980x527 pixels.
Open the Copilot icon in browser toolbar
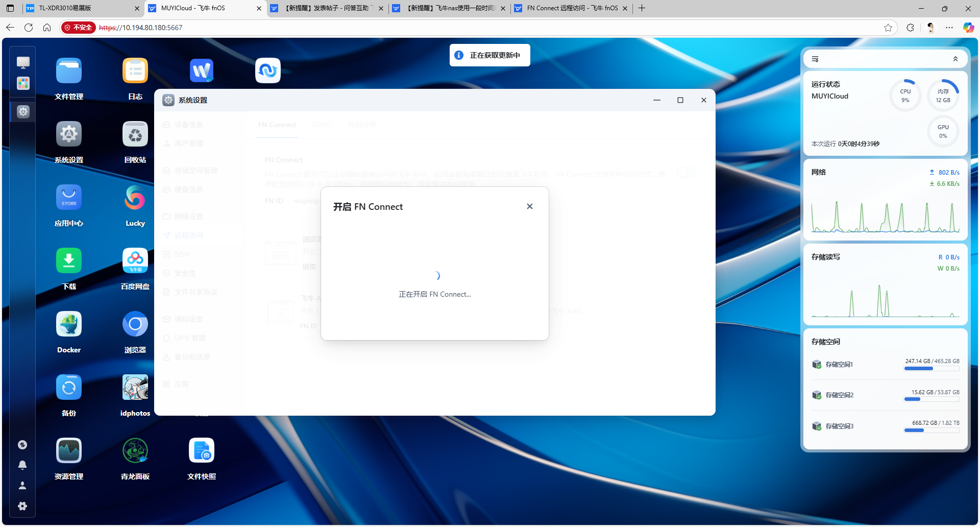(968, 28)
